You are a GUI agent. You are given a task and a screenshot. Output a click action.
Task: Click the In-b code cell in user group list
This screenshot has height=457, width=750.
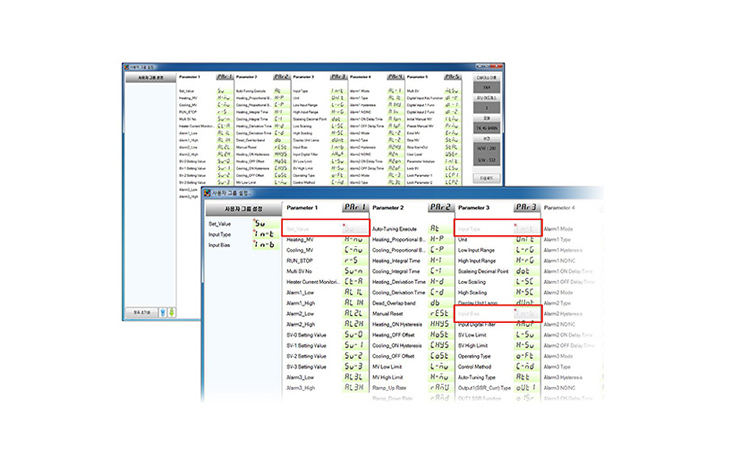click(265, 245)
